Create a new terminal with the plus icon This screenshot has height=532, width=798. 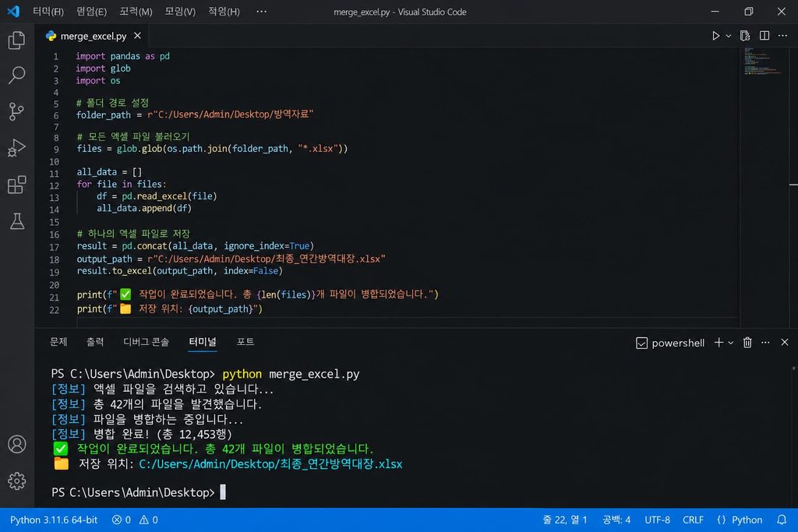click(x=719, y=342)
